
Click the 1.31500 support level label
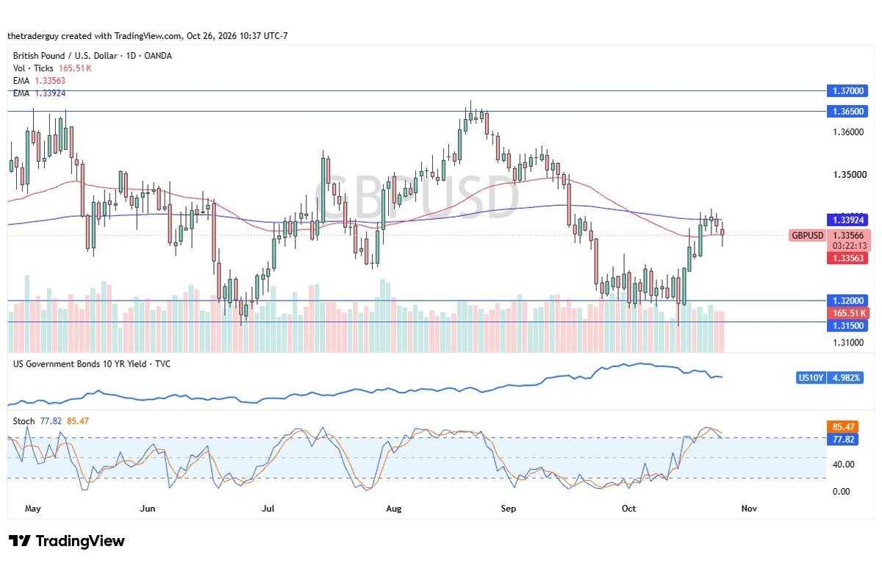[849, 324]
